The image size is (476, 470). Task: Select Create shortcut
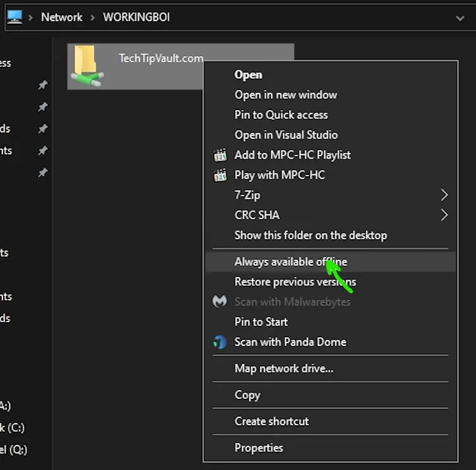pyautogui.click(x=331, y=422)
